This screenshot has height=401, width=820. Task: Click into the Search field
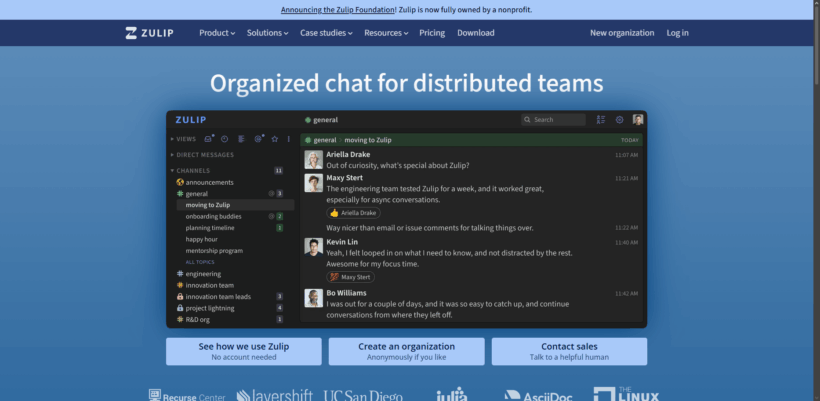pos(553,120)
